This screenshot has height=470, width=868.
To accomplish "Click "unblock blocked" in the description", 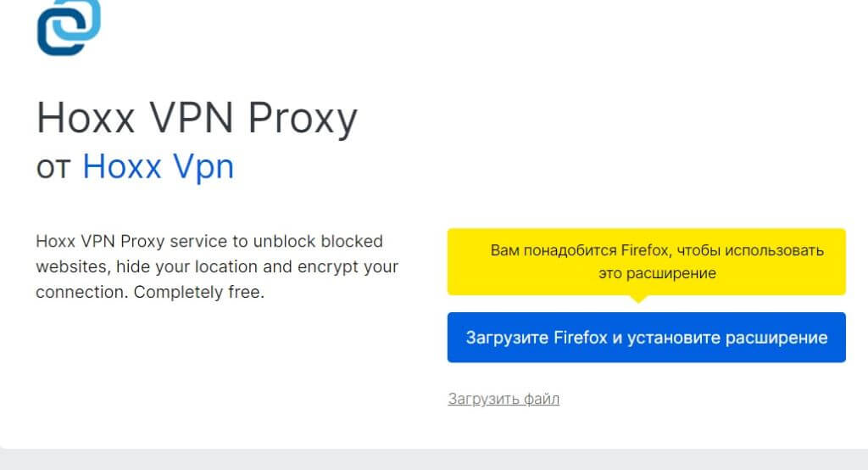I will point(328,241).
